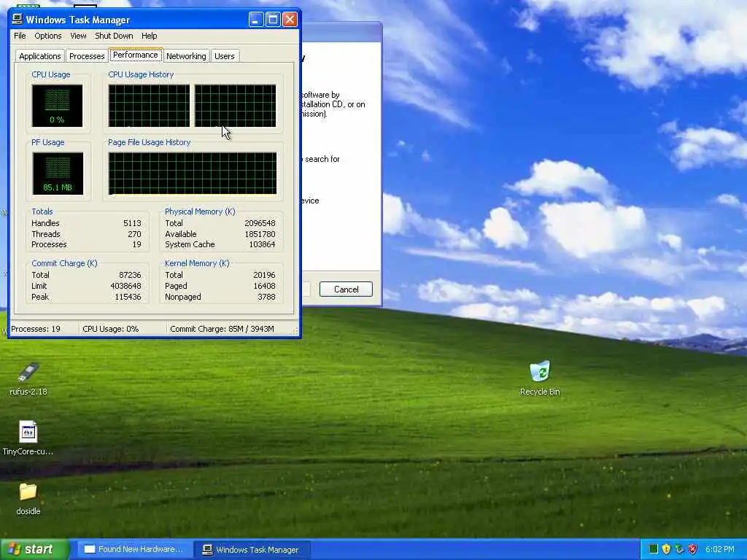Click the Threads count 270
The width and height of the screenshot is (747, 560).
tap(134, 234)
